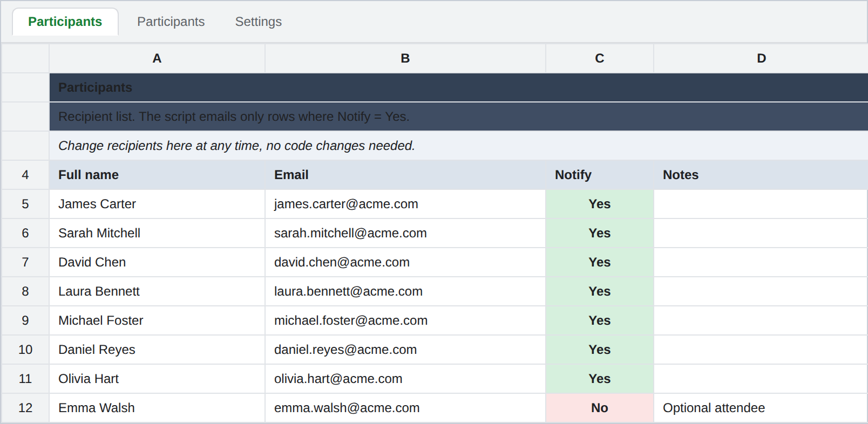Select Emma Walsh's Notify No cell
868x424 pixels.
click(x=600, y=408)
